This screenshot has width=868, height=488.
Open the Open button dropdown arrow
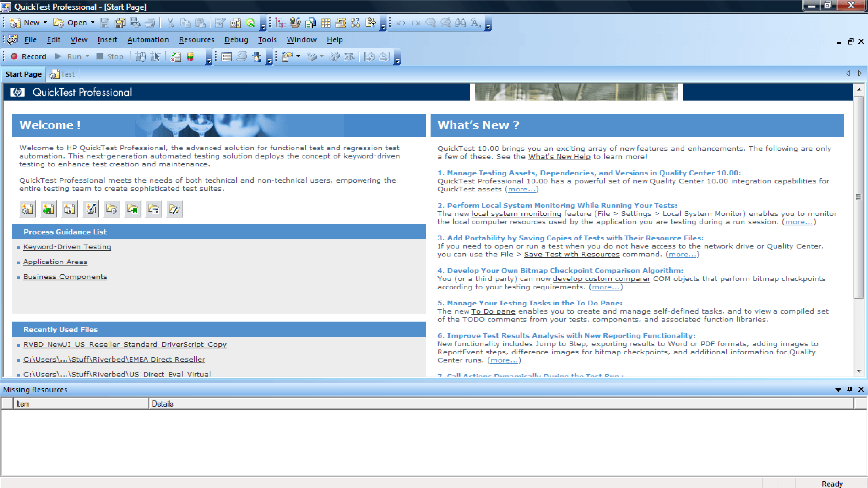click(x=93, y=22)
